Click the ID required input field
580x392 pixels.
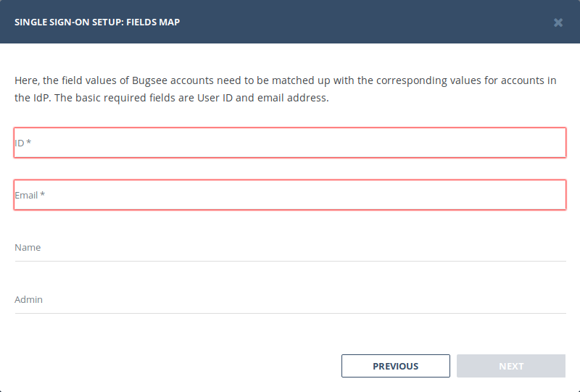[290, 143]
